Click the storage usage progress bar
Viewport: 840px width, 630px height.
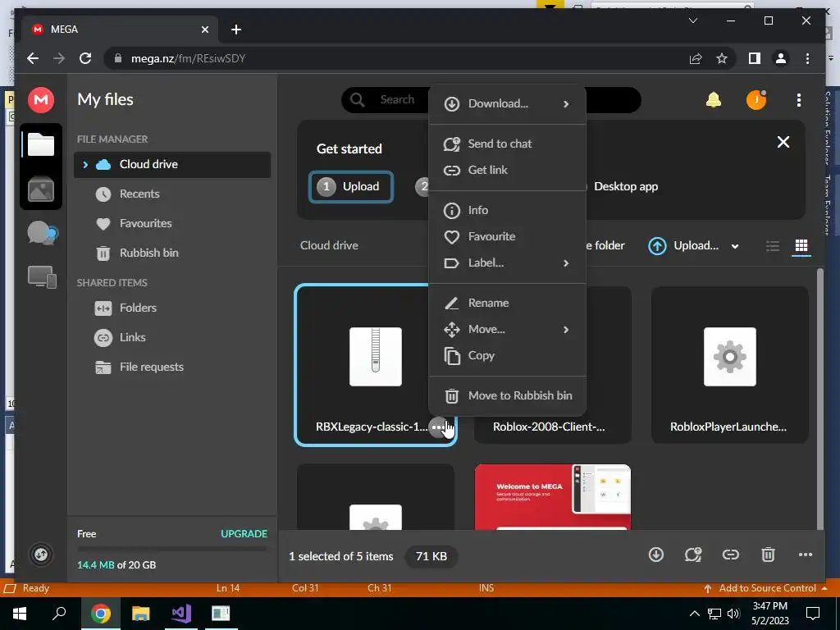point(172,549)
